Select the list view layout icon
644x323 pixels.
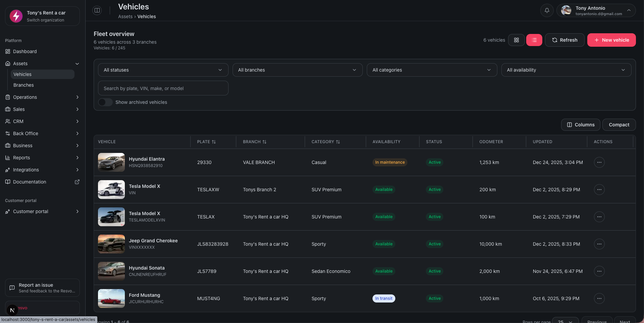[x=534, y=40]
